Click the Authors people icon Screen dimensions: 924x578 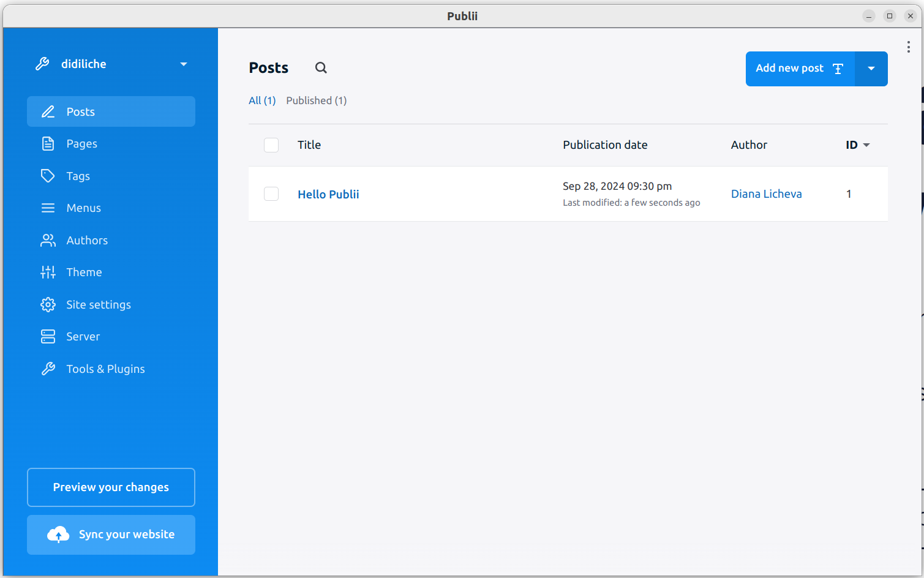coord(48,241)
